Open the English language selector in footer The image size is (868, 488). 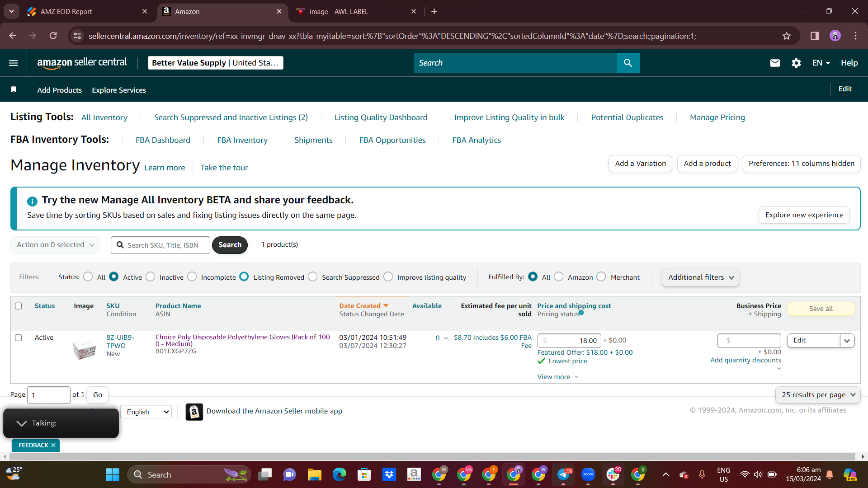tap(146, 412)
